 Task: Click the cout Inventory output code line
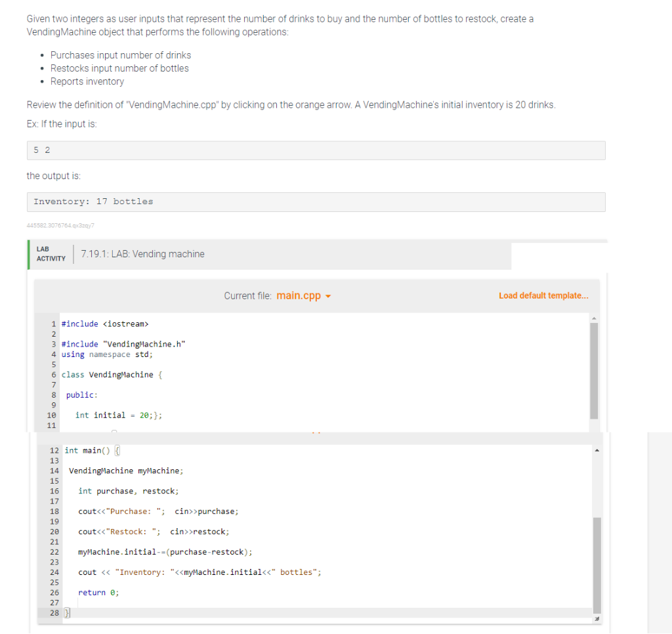coord(199,572)
